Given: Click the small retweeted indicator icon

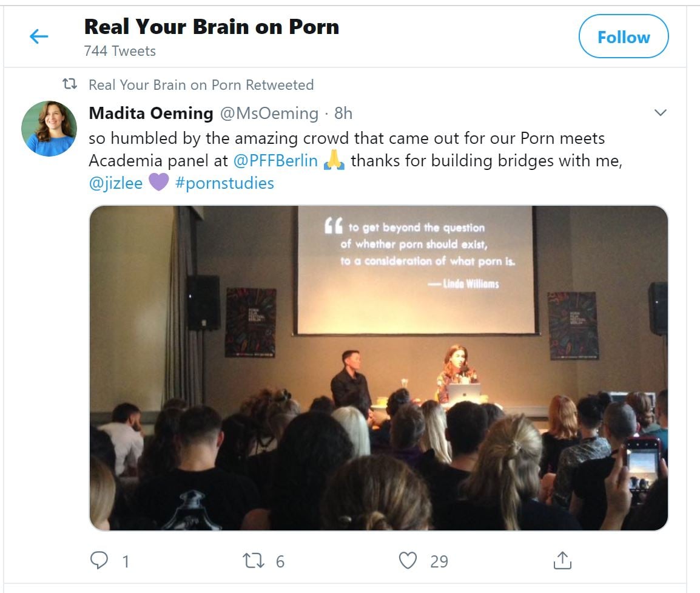Looking at the screenshot, I should (x=70, y=85).
